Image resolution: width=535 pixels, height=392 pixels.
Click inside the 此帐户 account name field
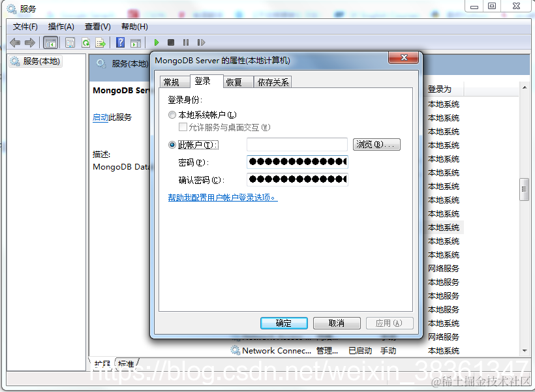click(x=297, y=144)
